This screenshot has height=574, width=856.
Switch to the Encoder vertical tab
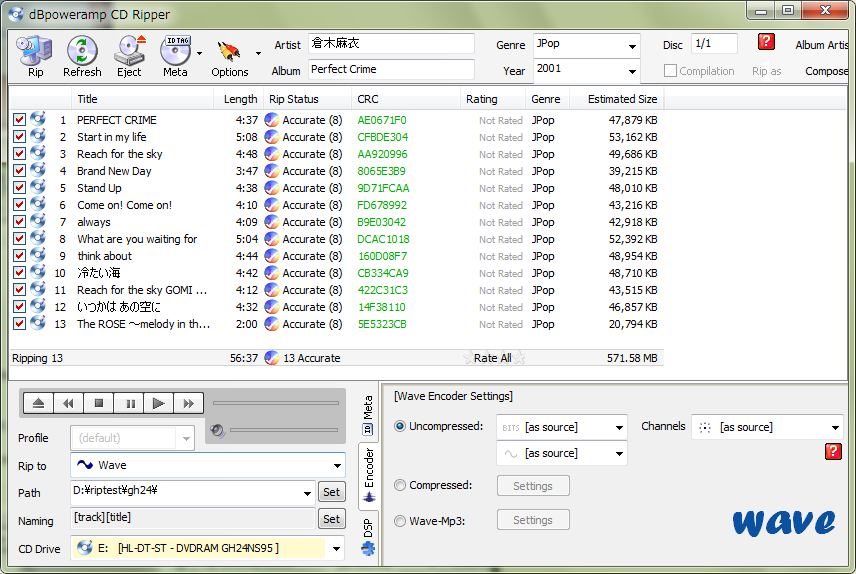click(x=368, y=475)
